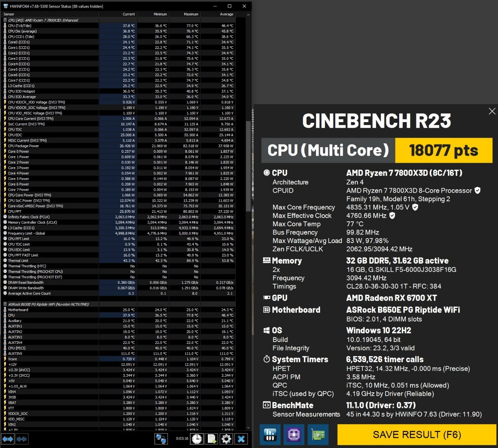The image size is (498, 448).
Task: Select the +12V voltage row
Action: pos(119,364)
